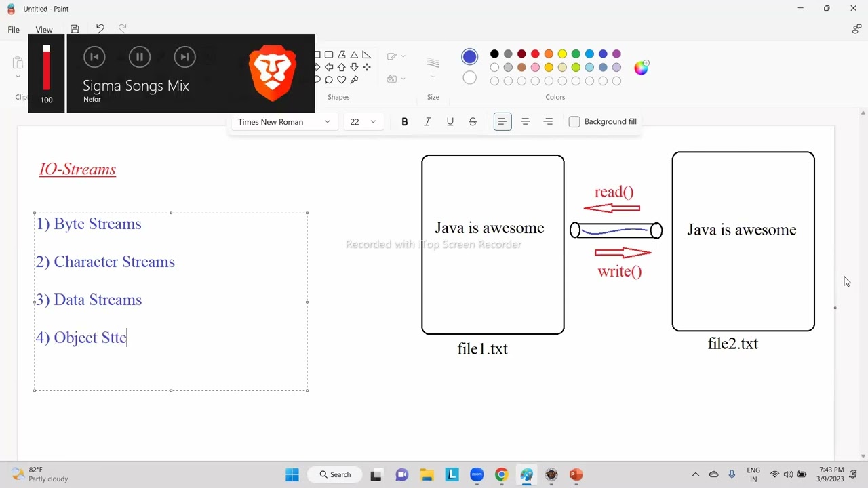Click the 'read()' label on canvas
The width and height of the screenshot is (868, 488).
[614, 192]
